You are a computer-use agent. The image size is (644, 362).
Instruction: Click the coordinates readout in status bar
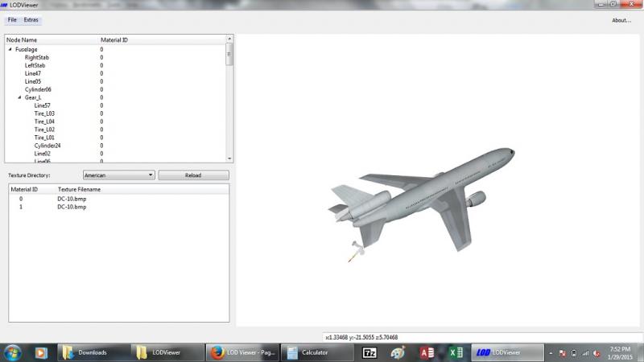pos(361,337)
